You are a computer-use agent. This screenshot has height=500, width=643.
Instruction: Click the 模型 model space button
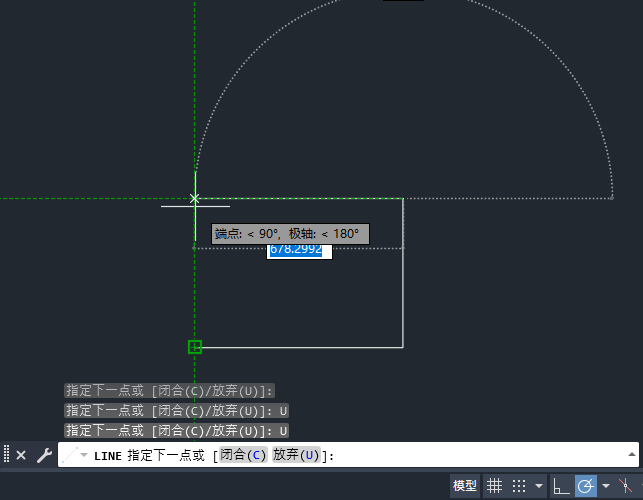(x=465, y=486)
